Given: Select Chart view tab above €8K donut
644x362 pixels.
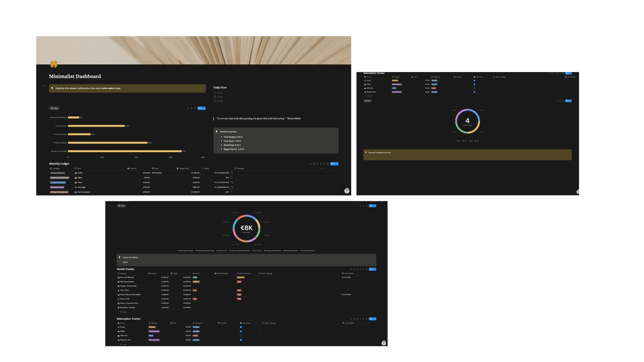Looking at the screenshot, I should pos(121,206).
